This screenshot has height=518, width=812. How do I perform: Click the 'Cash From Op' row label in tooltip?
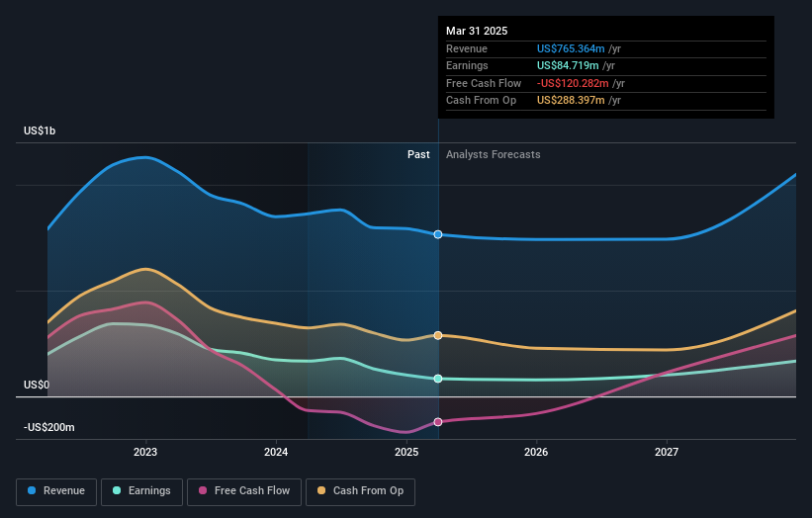tap(481, 101)
